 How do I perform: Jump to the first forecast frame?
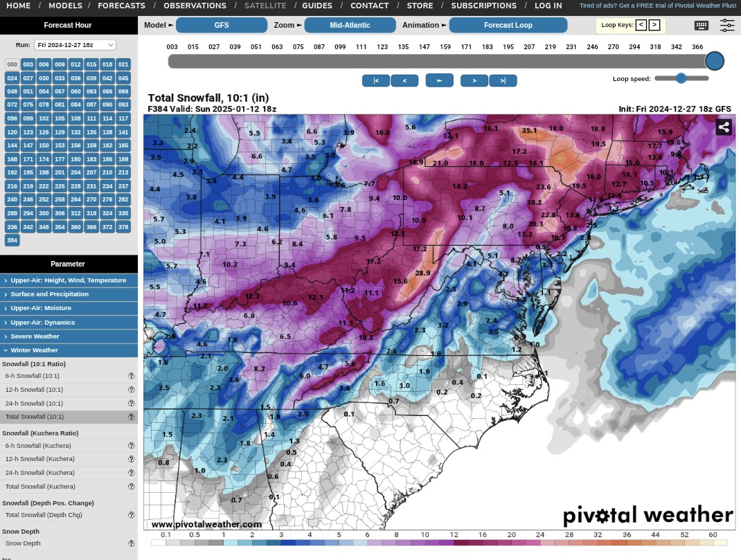pyautogui.click(x=375, y=81)
